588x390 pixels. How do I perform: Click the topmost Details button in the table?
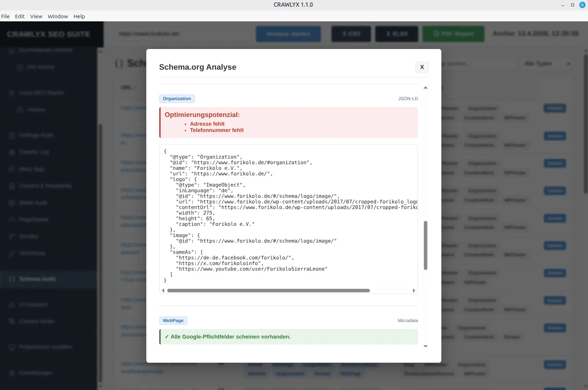point(555,108)
